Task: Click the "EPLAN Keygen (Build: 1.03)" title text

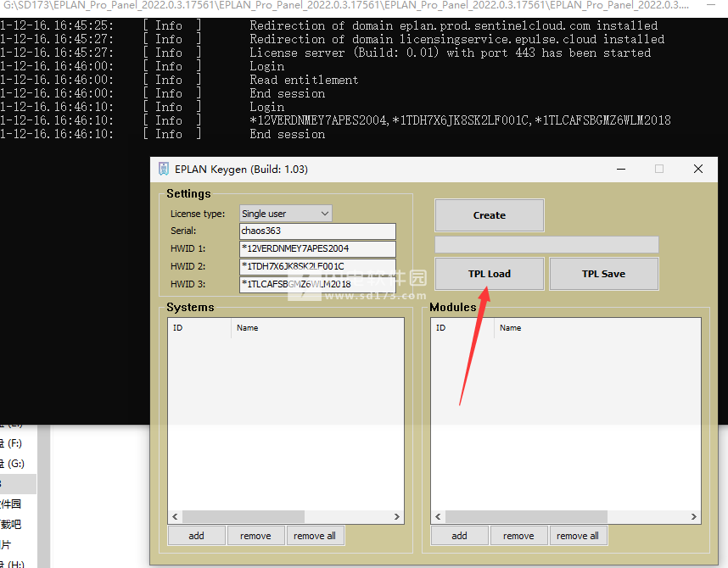Action: (x=241, y=170)
